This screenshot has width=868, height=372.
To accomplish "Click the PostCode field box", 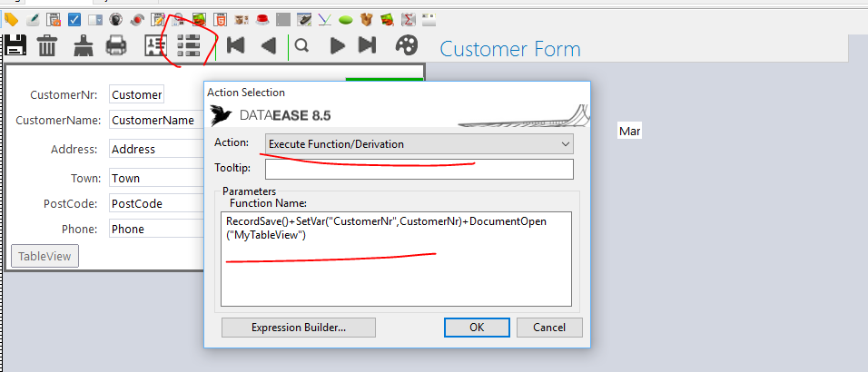I will [157, 204].
